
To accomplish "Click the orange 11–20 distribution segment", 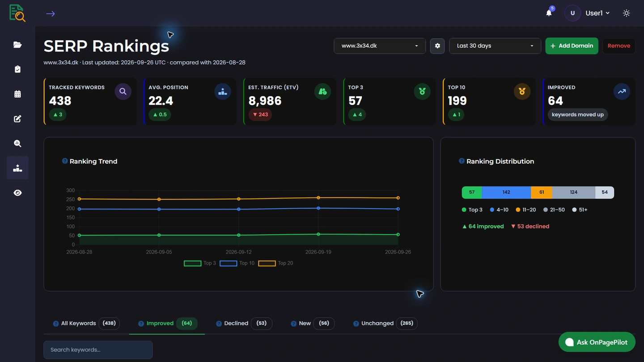I will point(542,192).
